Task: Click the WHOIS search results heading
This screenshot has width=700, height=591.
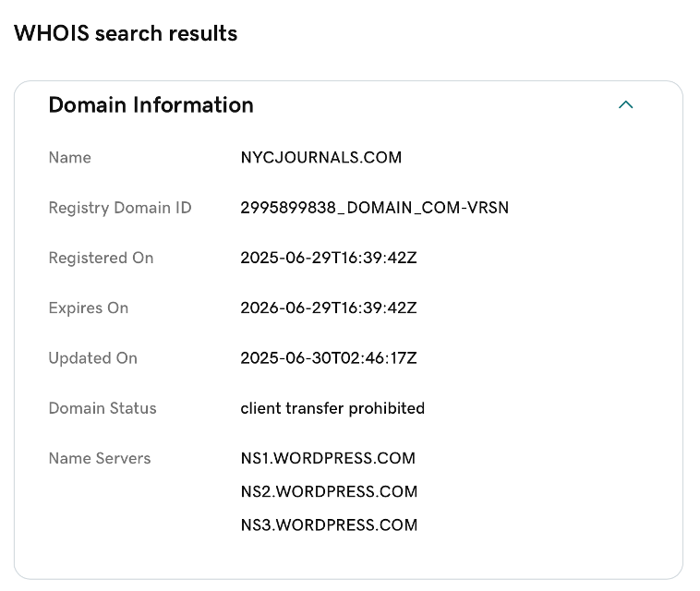Action: pos(126,33)
